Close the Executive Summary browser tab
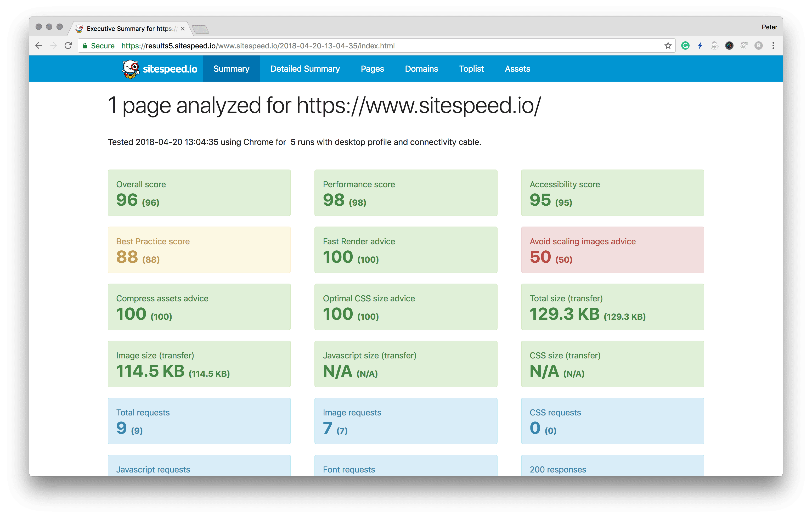 click(182, 29)
